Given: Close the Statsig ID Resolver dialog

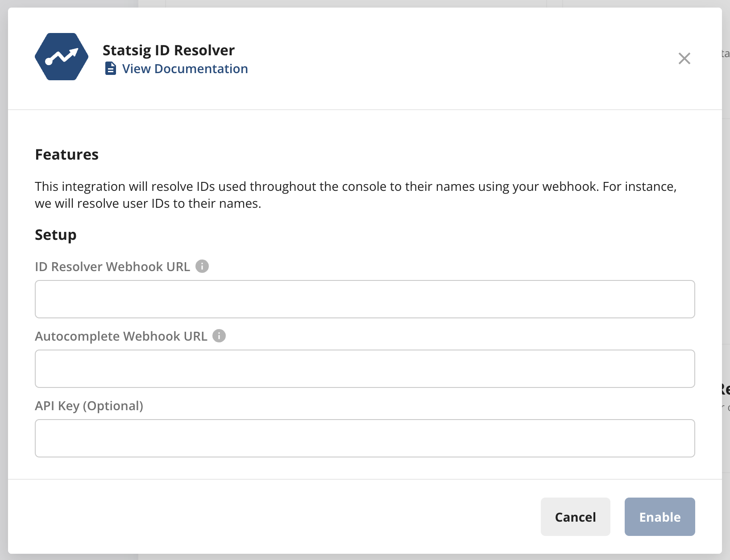Looking at the screenshot, I should (684, 58).
